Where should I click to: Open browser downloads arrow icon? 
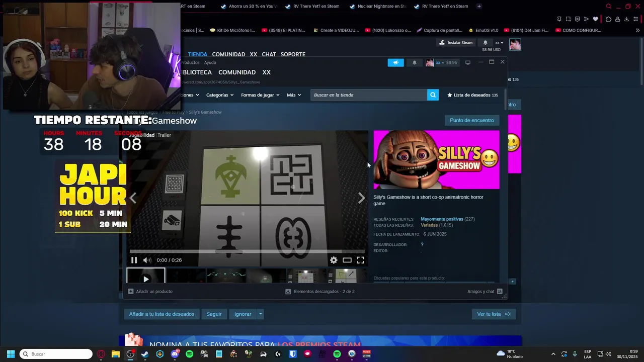[626, 19]
